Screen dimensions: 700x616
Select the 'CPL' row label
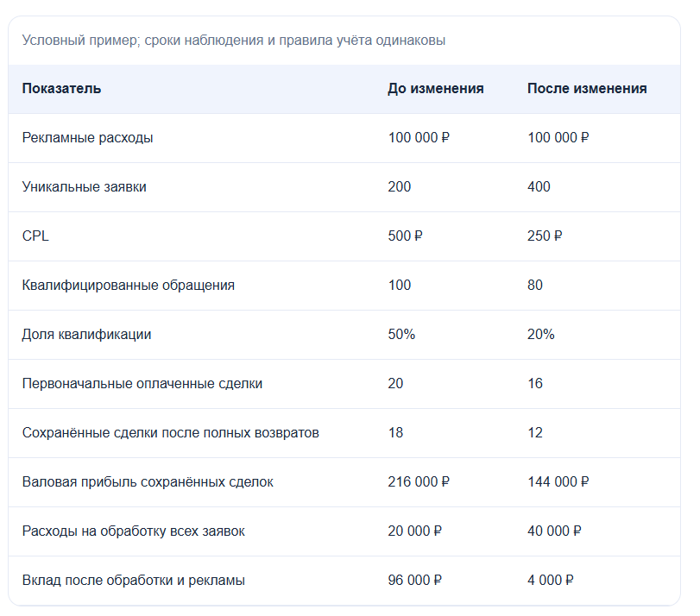35,236
